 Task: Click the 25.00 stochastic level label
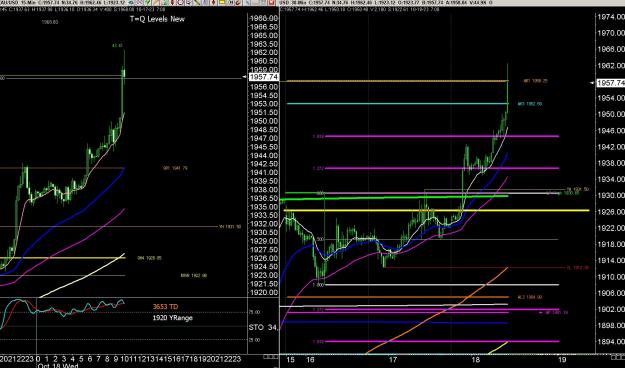pos(254,340)
